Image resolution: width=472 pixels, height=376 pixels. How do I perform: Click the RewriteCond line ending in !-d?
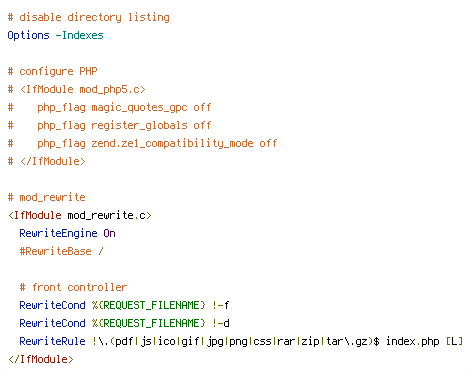pos(124,323)
